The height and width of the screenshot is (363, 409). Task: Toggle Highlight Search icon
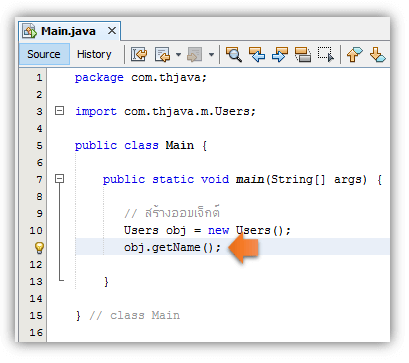[x=303, y=54]
